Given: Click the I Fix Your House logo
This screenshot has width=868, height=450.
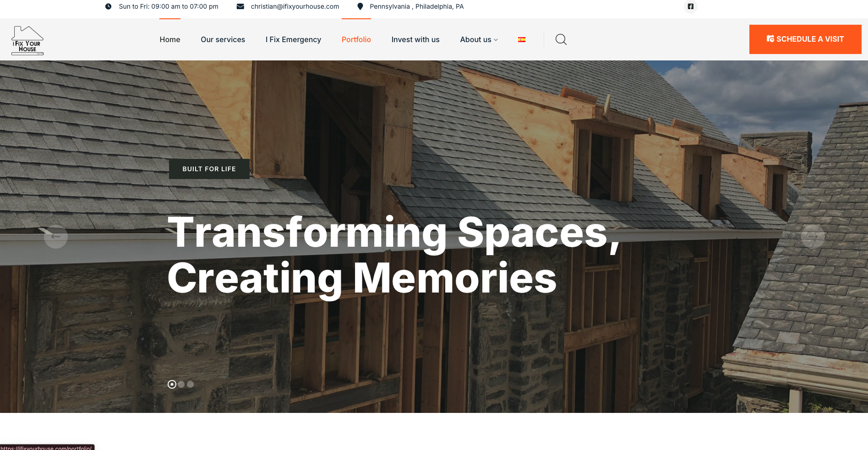Looking at the screenshot, I should click(x=27, y=40).
